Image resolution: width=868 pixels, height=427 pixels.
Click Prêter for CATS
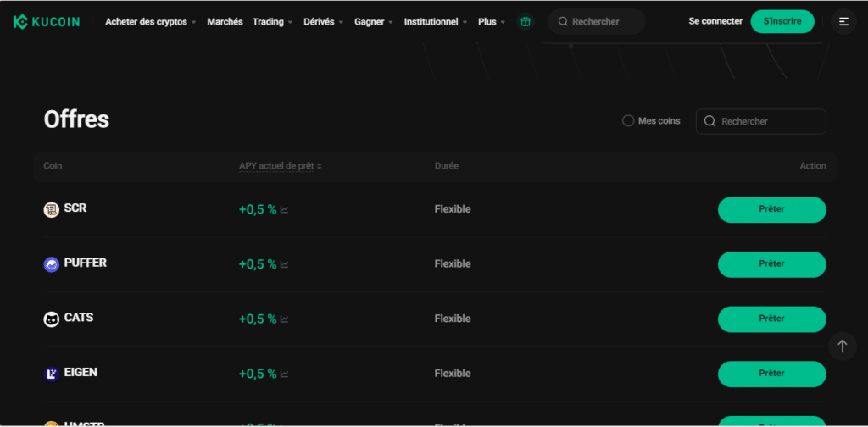click(771, 319)
